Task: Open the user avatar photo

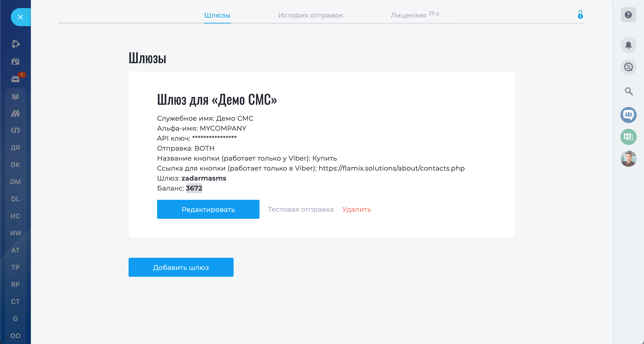Action: click(628, 158)
